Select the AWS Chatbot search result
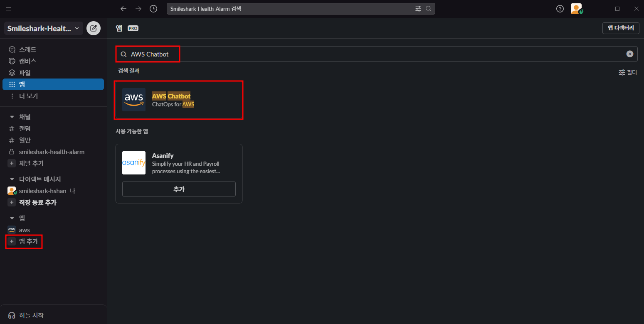This screenshot has width=644, height=324. point(179,100)
